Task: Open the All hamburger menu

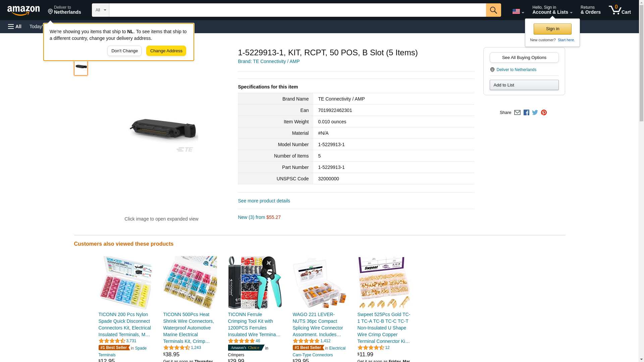Action: (15, 26)
